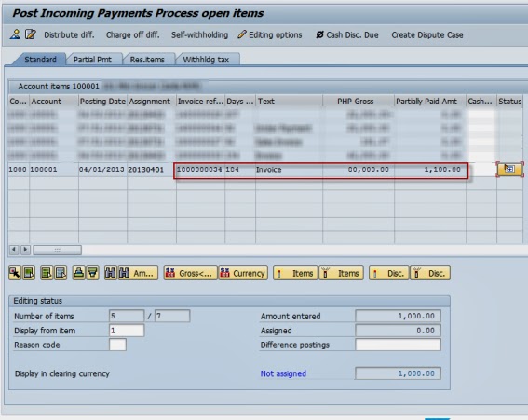Viewport: 528px width, 420px height.
Task: Click the Invoice ref... column header
Action: [x=201, y=102]
